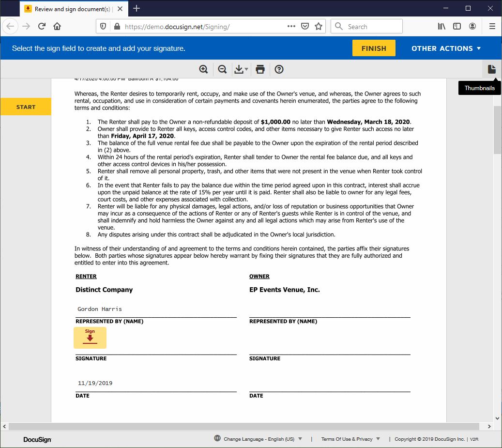
Task: Go forward in browser history
Action: [26, 26]
